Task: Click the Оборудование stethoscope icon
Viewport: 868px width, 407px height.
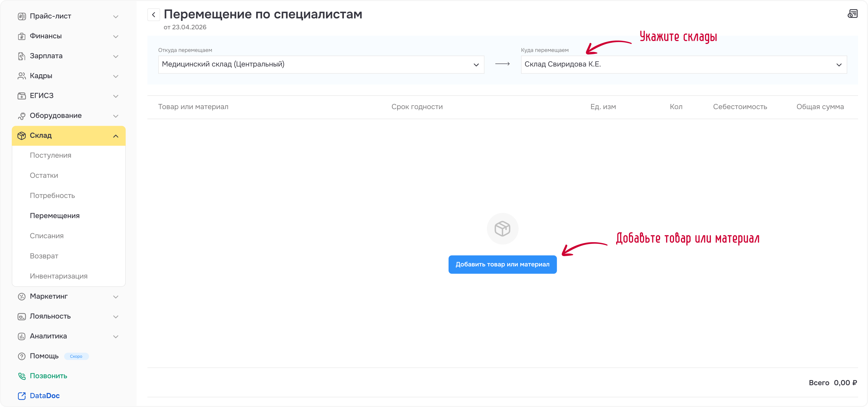Action: (22, 116)
